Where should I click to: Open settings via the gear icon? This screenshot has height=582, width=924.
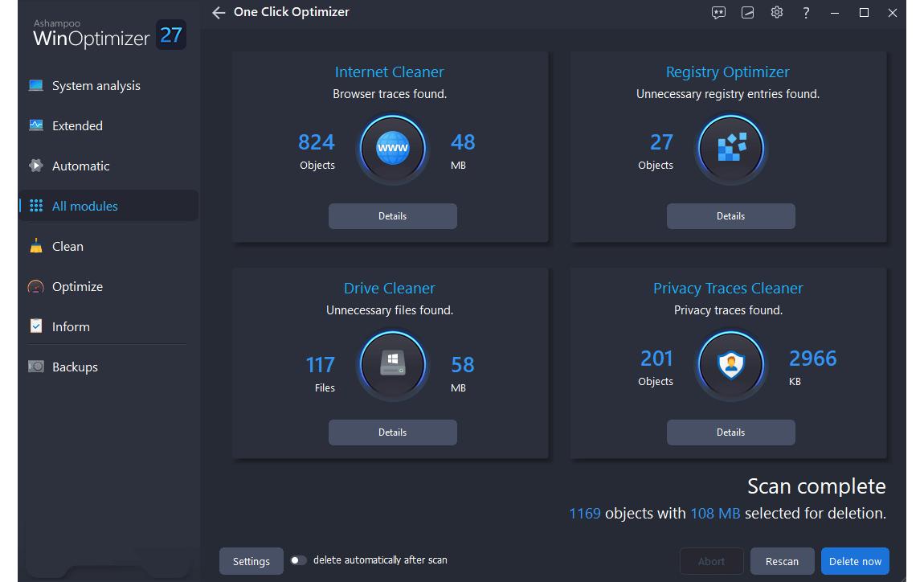(776, 13)
